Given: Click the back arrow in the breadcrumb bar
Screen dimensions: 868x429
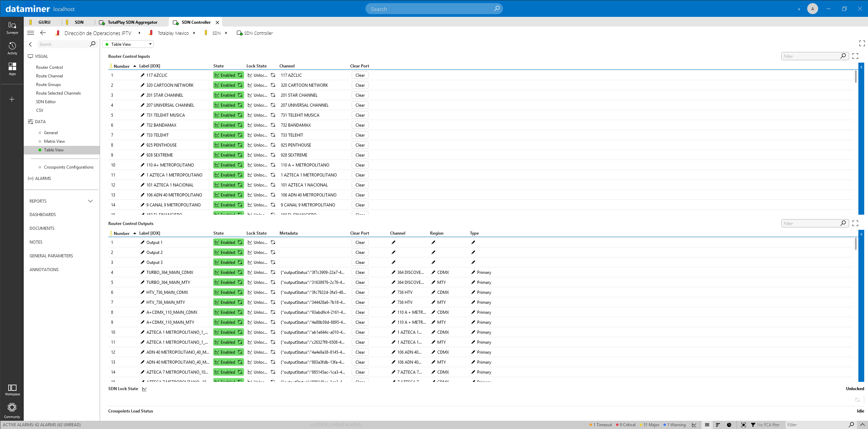Looking at the screenshot, I should tap(43, 33).
